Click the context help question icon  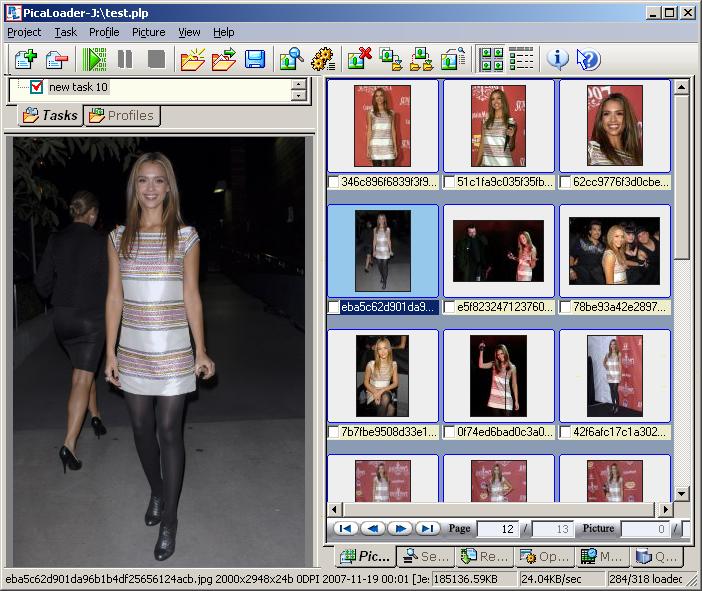588,59
